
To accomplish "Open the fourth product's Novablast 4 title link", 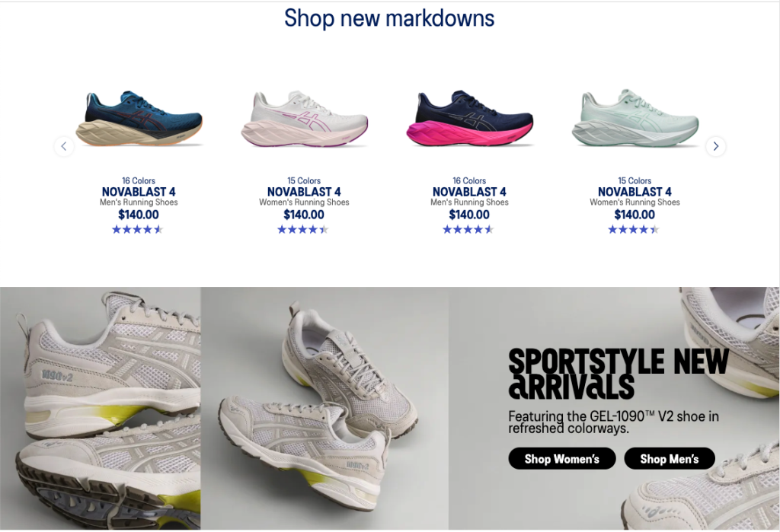I will click(x=635, y=192).
